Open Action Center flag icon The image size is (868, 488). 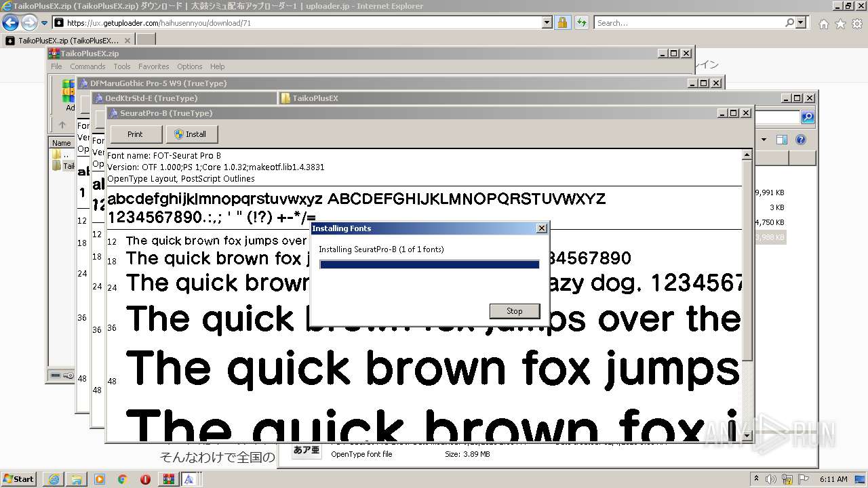[803, 479]
